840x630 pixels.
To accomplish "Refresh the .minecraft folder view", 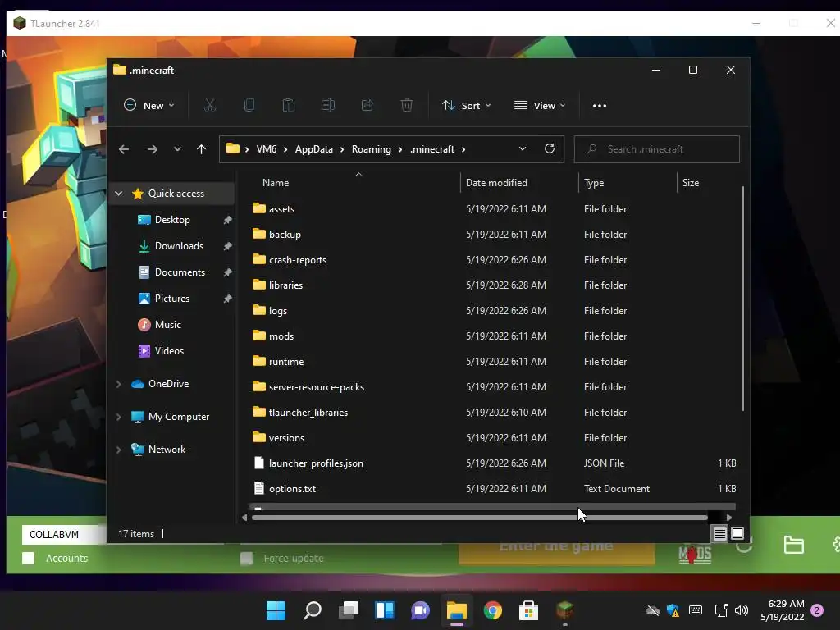I will click(550, 149).
